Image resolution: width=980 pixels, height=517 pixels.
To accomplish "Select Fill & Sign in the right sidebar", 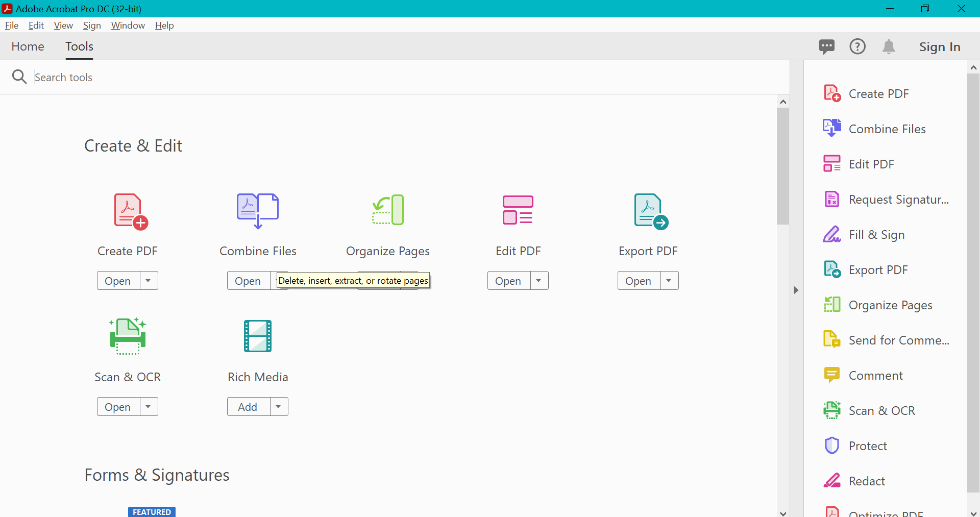I will 876,235.
